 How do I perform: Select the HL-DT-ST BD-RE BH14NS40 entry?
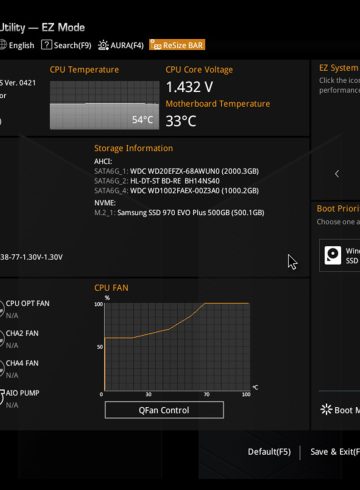click(157, 181)
